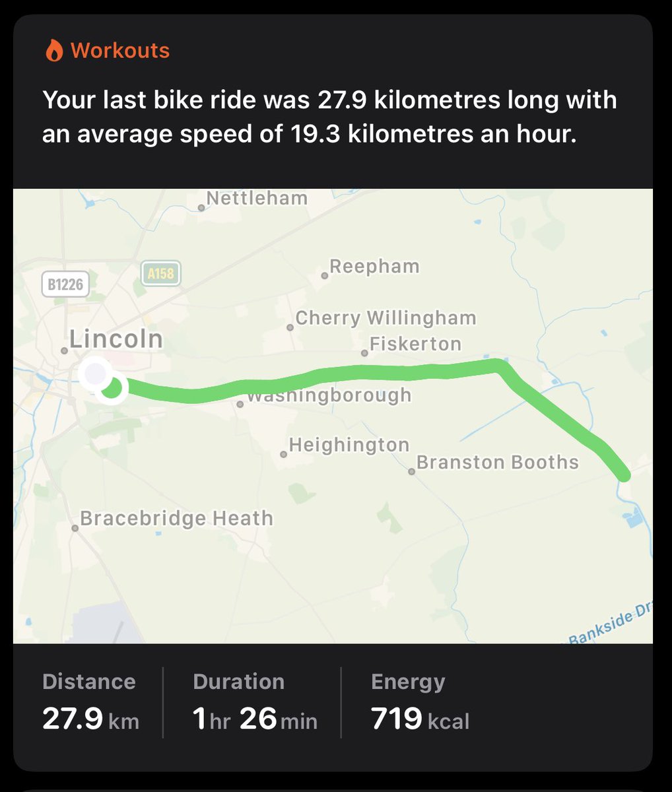Tap the Bracebridge Heath label
The image size is (672, 792).
point(176,518)
